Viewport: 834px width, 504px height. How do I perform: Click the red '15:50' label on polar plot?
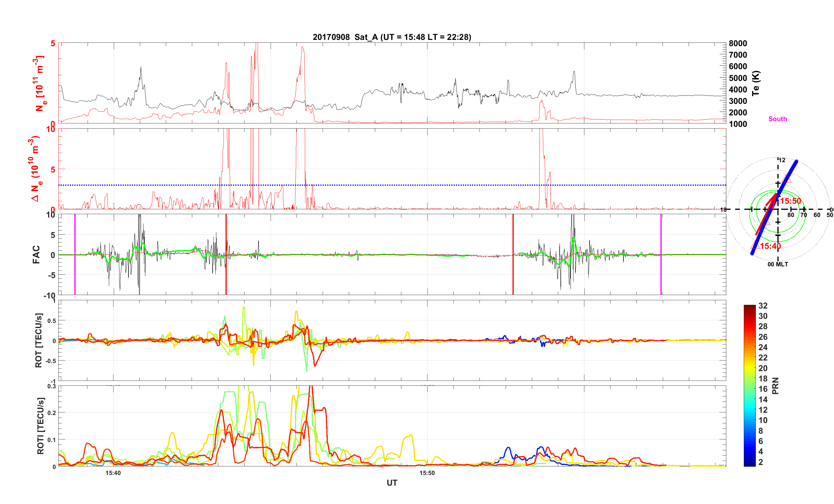(x=790, y=201)
